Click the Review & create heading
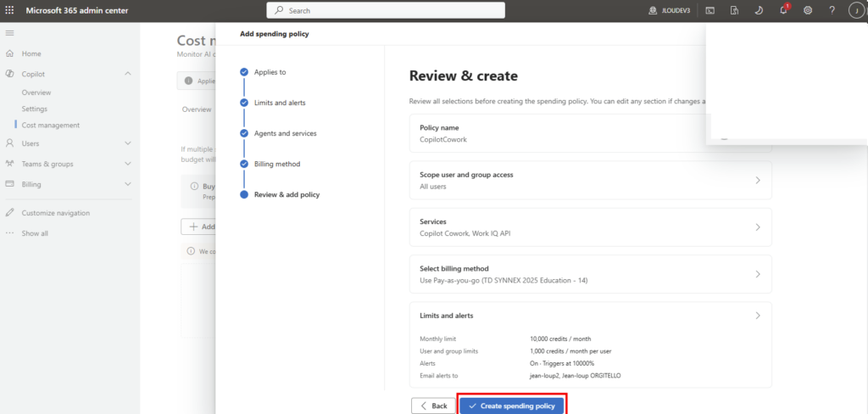The width and height of the screenshot is (868, 414). click(x=464, y=76)
